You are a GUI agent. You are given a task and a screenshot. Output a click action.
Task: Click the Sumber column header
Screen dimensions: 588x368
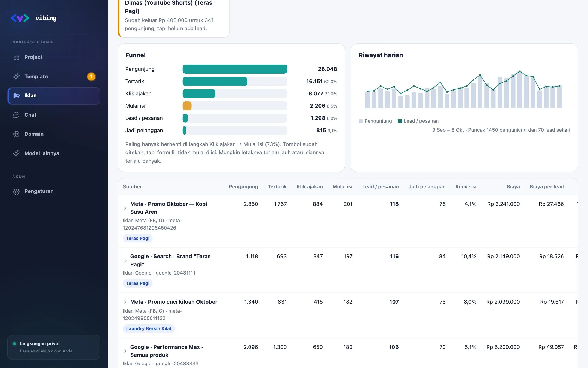coord(132,187)
